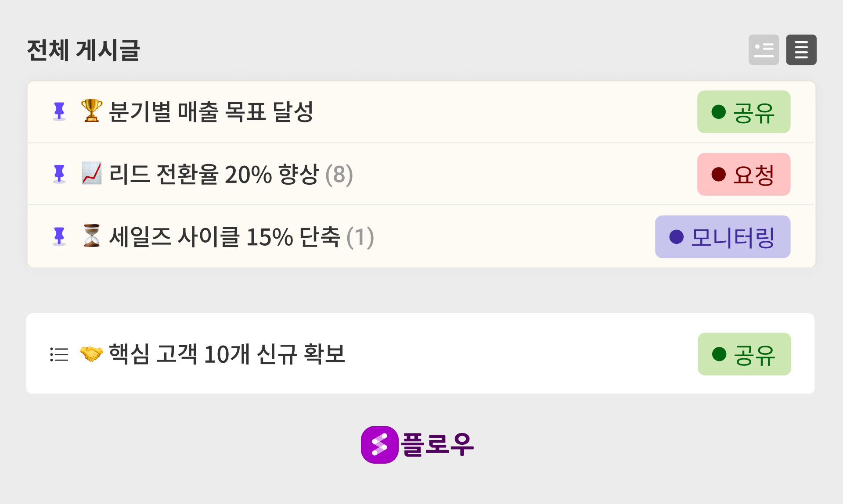
Task: Click the handshake emoji icon
Action: (x=91, y=354)
